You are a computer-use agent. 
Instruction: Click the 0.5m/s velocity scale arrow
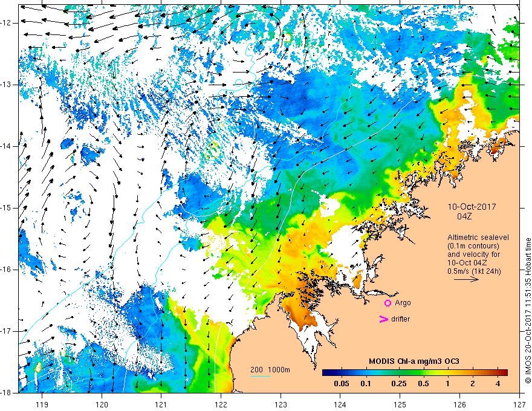pos(466,279)
